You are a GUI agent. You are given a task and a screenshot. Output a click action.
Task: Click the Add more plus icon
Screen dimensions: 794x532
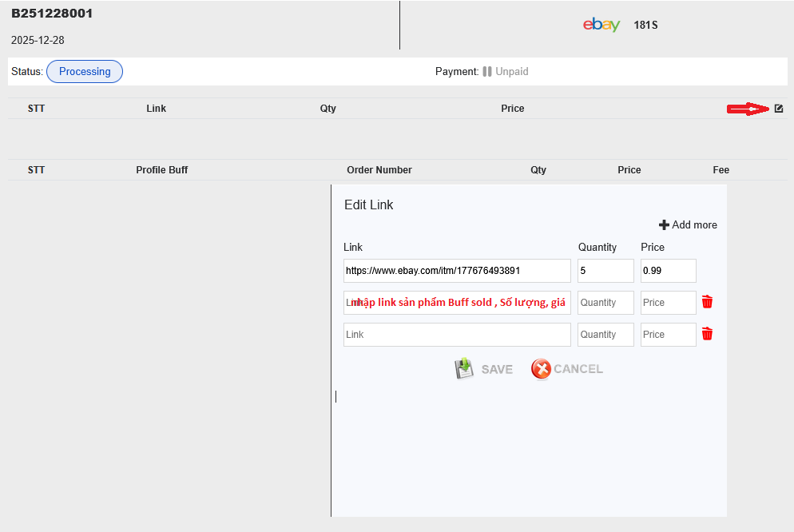click(664, 225)
